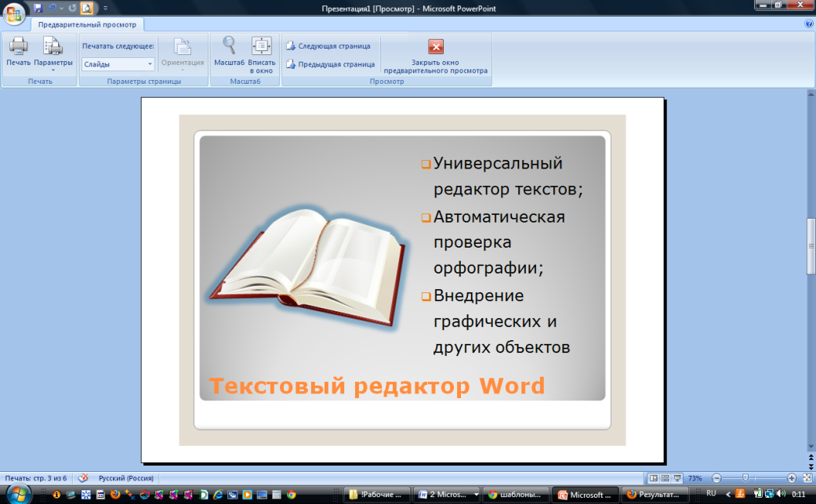Viewport: 816px width, 504px height.
Task: Click the 73% zoom level indicator
Action: (695, 478)
